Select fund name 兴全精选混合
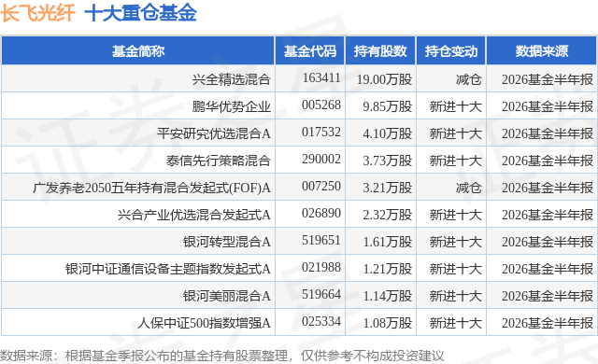 pos(232,79)
